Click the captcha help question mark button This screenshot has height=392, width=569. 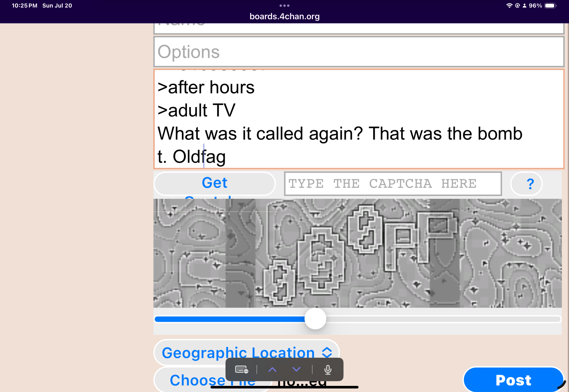tap(526, 184)
